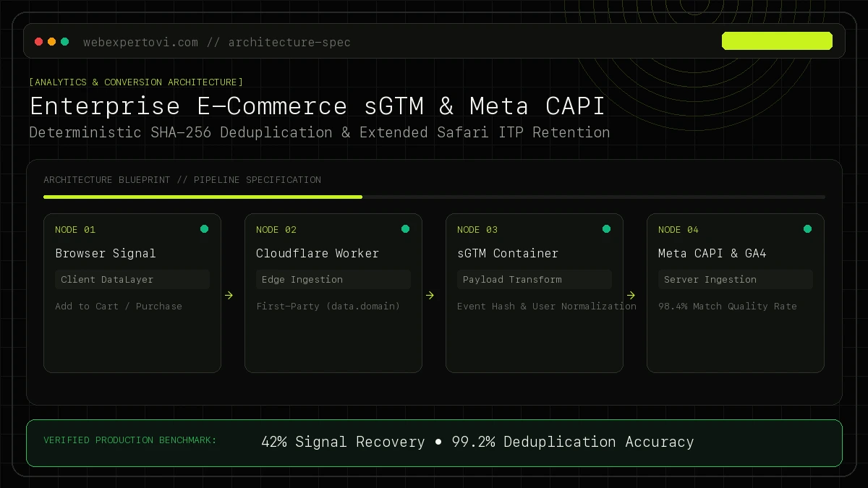868x488 pixels.
Task: Click arrow between Cloudflare Worker and sGTM Container
Action: tap(430, 295)
